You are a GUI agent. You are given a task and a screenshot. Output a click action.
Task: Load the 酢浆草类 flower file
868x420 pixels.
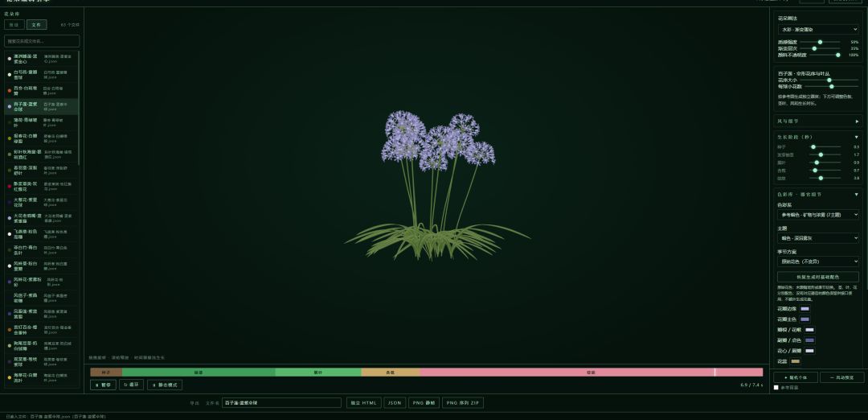coord(42,186)
